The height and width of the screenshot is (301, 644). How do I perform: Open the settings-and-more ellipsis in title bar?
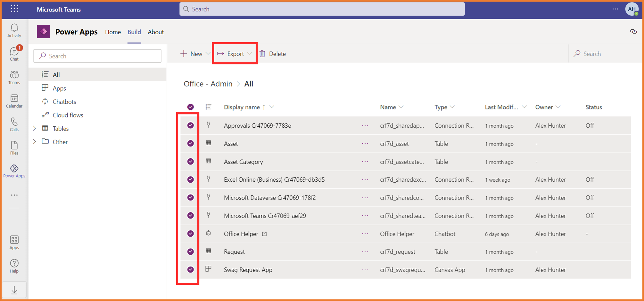click(x=615, y=9)
